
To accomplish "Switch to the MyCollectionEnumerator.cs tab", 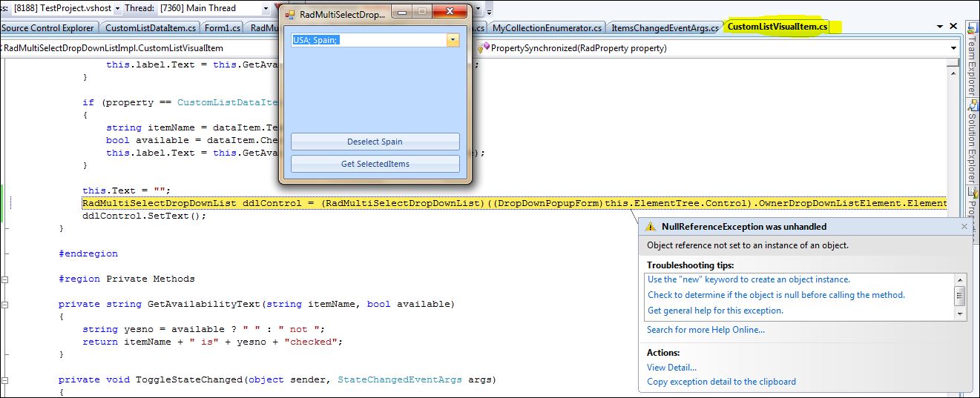I will click(x=547, y=28).
